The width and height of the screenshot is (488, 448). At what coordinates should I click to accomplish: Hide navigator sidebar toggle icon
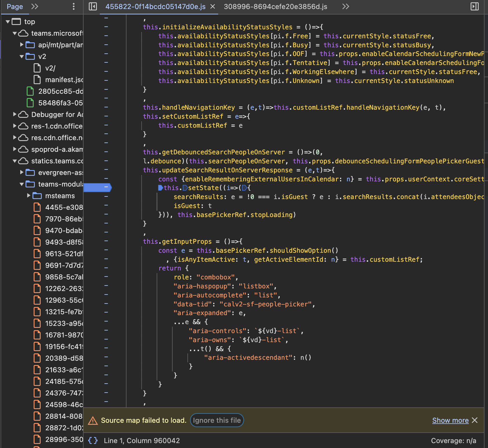(x=93, y=6)
